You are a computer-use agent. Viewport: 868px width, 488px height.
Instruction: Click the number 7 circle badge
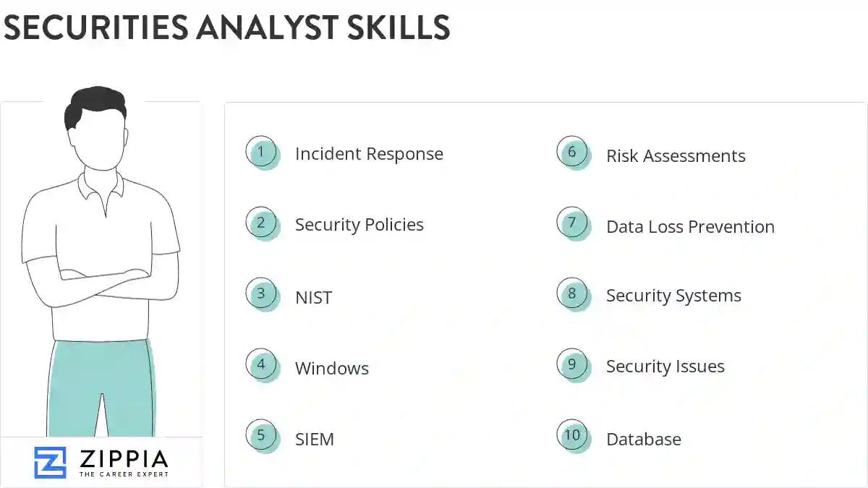[572, 223]
